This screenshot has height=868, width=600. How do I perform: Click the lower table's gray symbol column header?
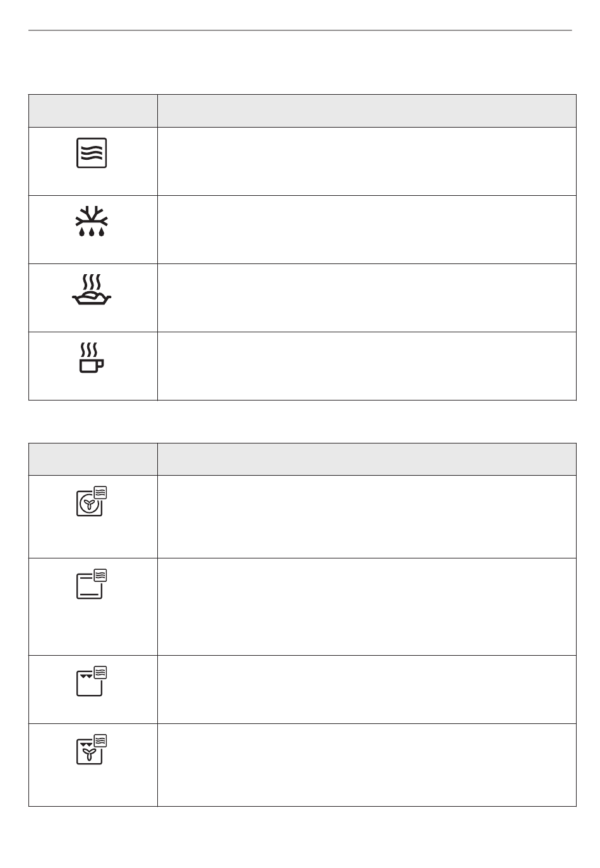click(x=93, y=459)
